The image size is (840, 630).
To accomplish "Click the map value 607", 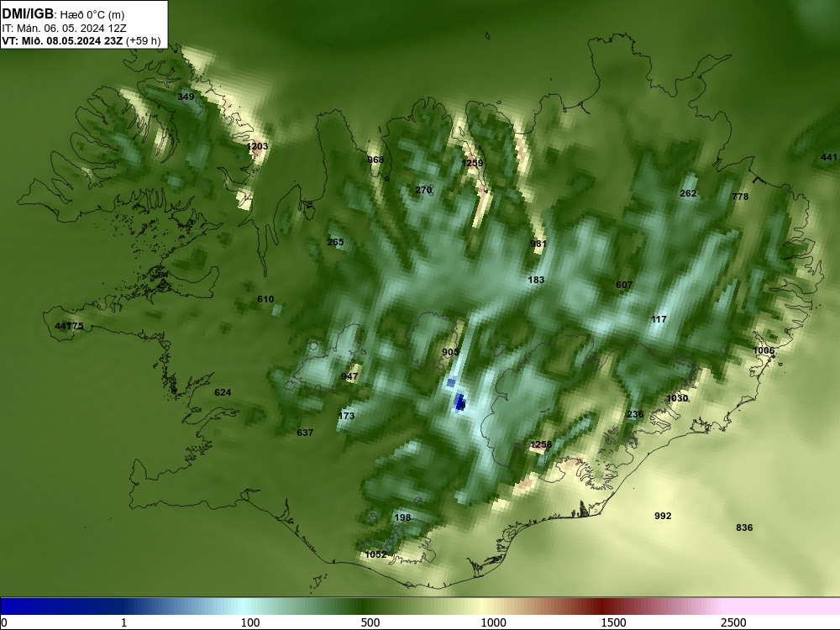I will [624, 285].
